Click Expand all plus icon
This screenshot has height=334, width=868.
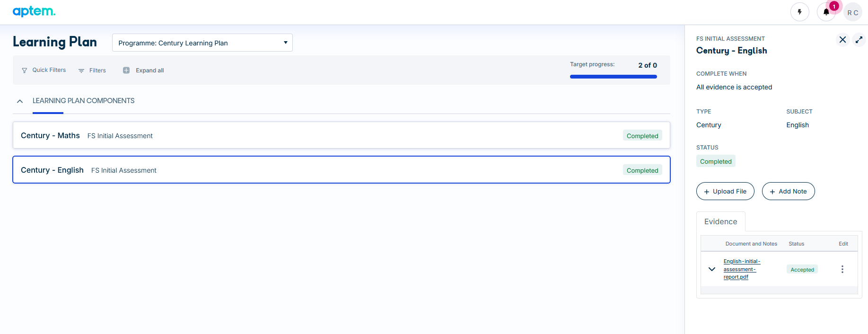click(x=126, y=70)
